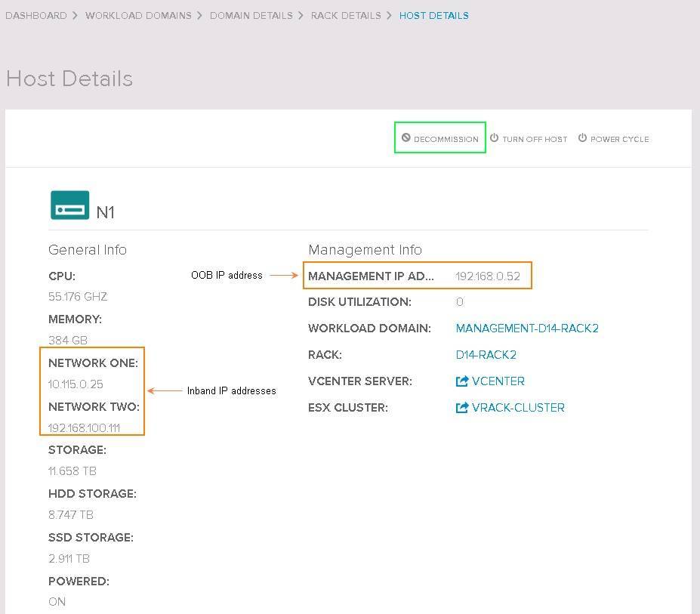Open WORKLOAD DOMAINS breadcrumb
The width and height of the screenshot is (700, 614).
tap(138, 16)
